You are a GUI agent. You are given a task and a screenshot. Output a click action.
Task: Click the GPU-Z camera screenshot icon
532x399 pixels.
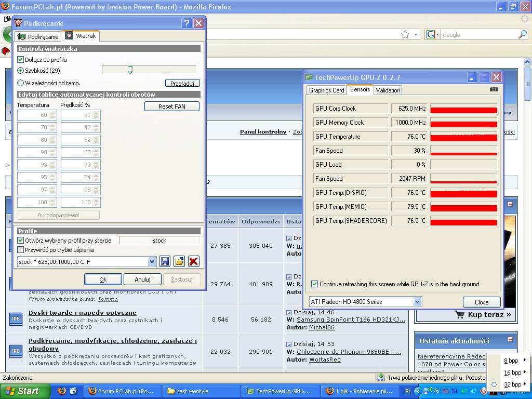[x=494, y=89]
